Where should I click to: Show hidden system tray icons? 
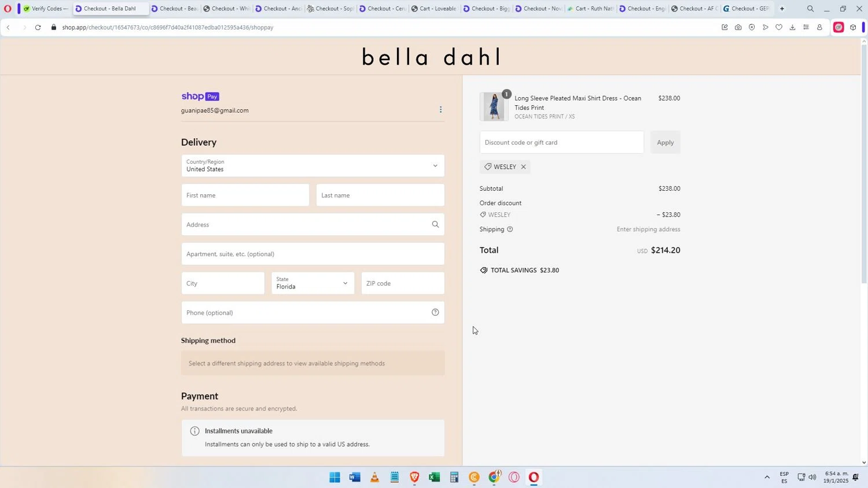click(x=767, y=477)
